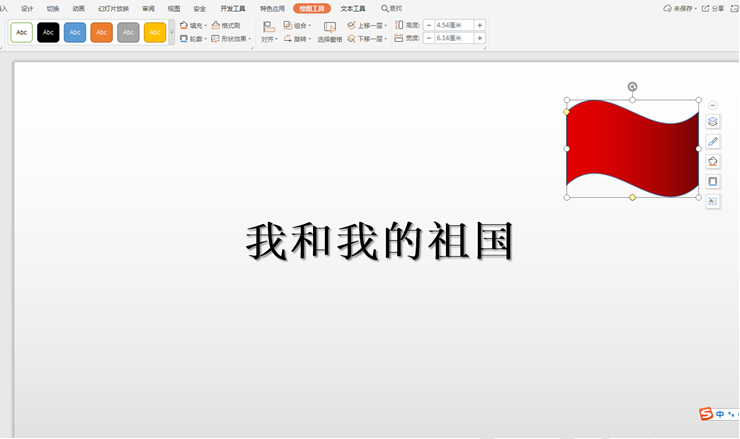740x439 pixels.
Task: Click the Sogou input method S icon
Action: pyautogui.click(x=706, y=414)
